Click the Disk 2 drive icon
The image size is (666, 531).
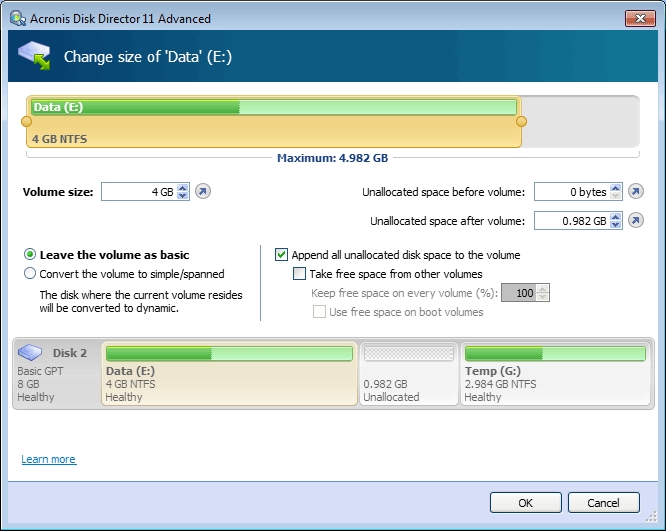click(x=30, y=352)
